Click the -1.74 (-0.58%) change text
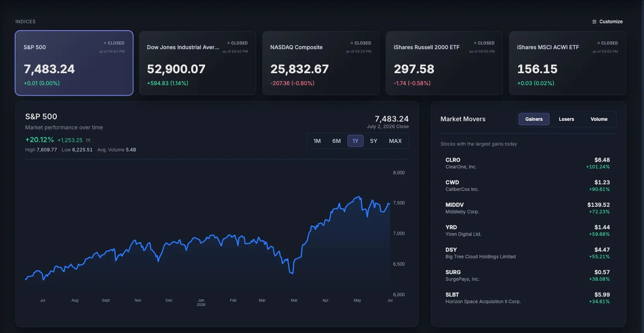The image size is (644, 333). point(412,83)
